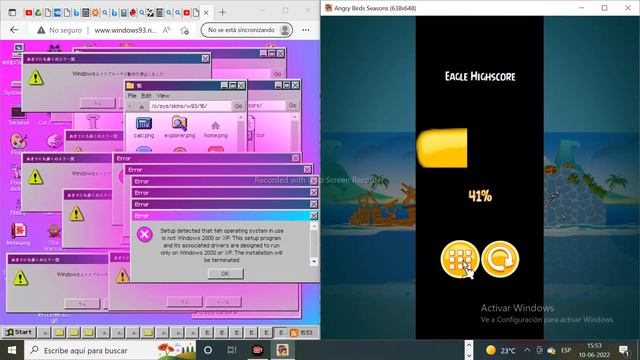Open View menu in folder window

coord(163,96)
